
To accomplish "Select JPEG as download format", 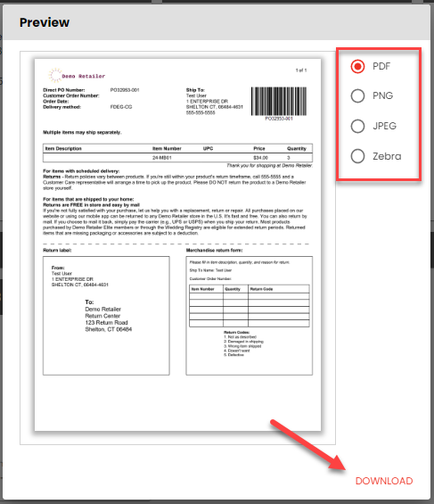I will (x=357, y=126).
